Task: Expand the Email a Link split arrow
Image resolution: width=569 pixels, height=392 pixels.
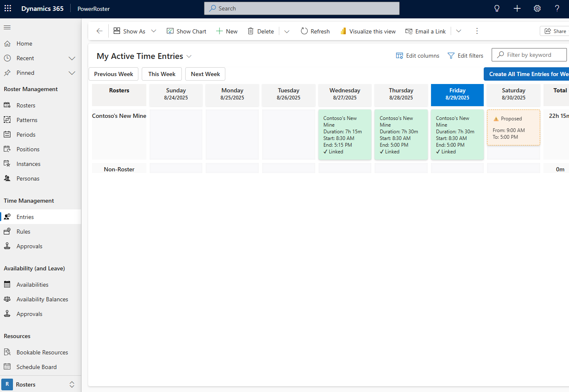Action: click(x=459, y=31)
